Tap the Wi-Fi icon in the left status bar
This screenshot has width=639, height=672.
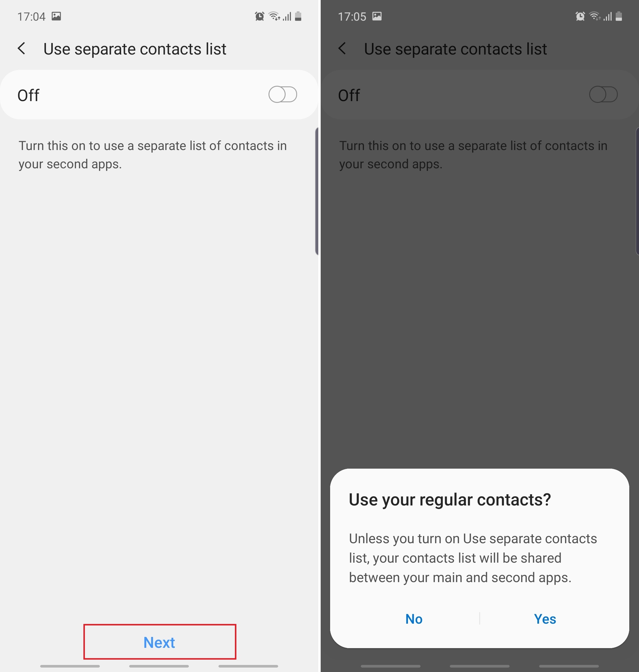click(x=274, y=16)
